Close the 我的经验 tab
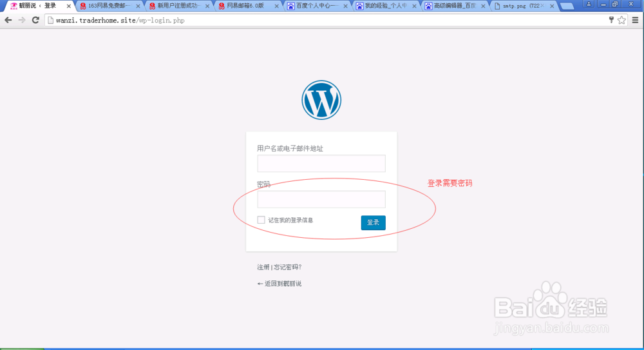Screen dimensions: 644x350 point(414,6)
